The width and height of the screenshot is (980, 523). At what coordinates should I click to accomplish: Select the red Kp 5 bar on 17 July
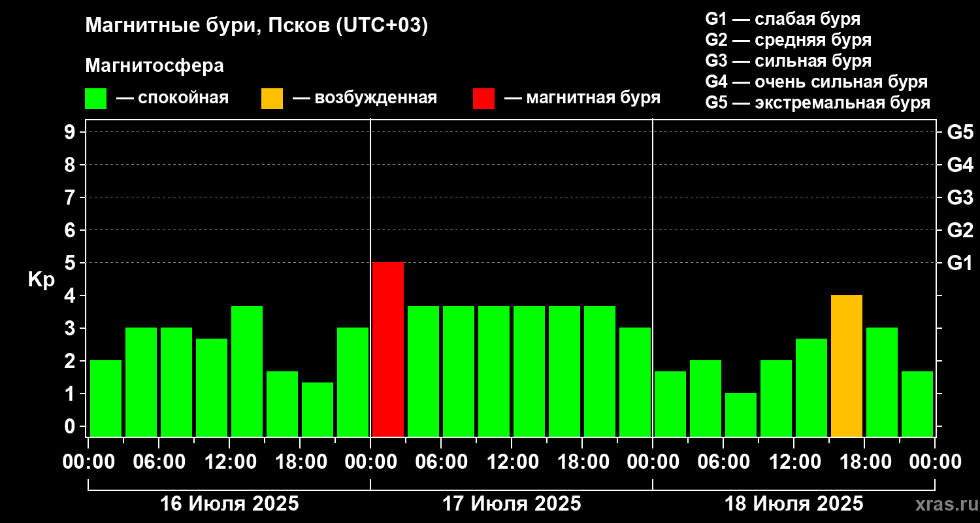(x=388, y=349)
